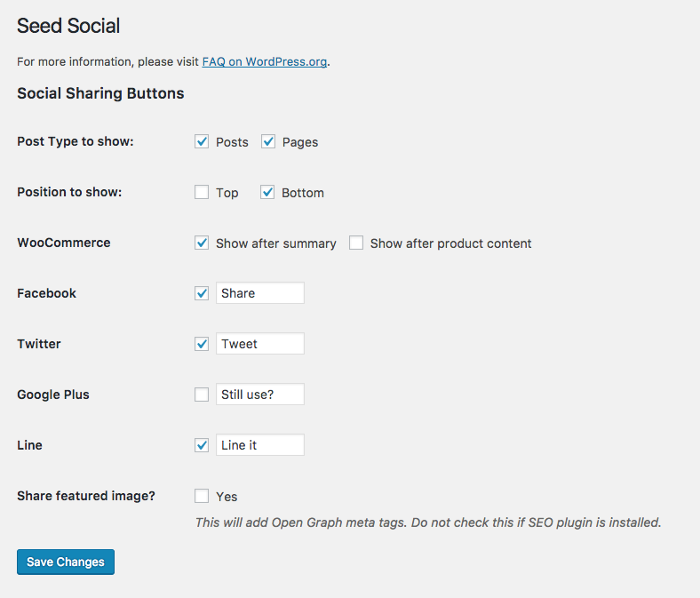Focus the Twitter 'Tweet' text field
This screenshot has height=598, width=700.
[260, 344]
